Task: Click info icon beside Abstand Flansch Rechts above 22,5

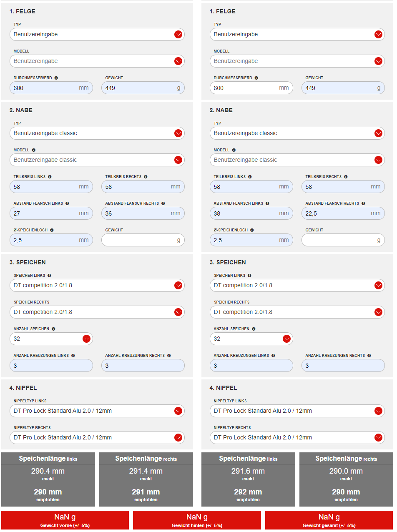Action: coord(363,203)
